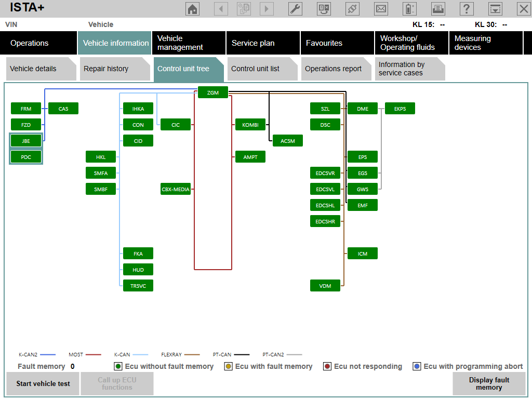Select the CBX-MEDIA control unit

click(x=176, y=189)
